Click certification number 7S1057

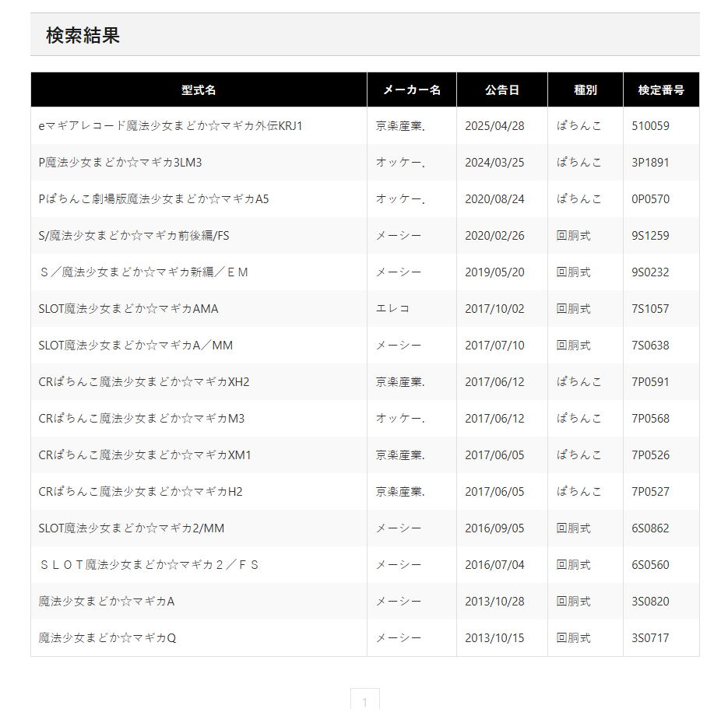[x=650, y=309]
